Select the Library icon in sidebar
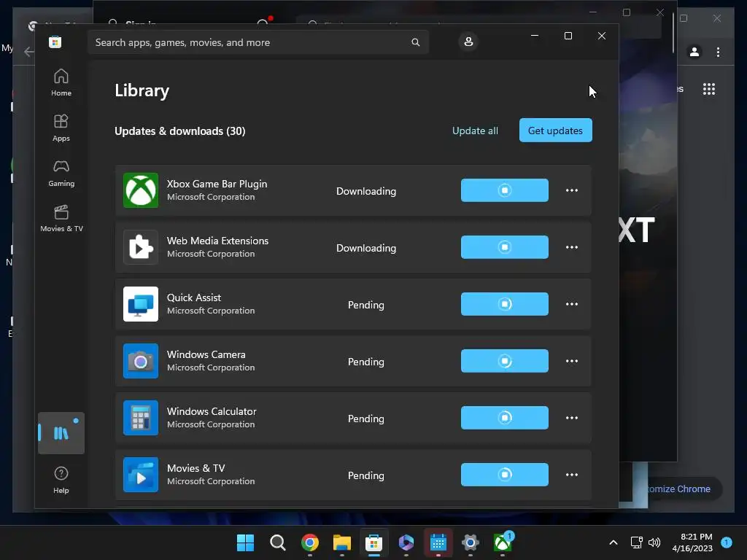 (x=61, y=433)
